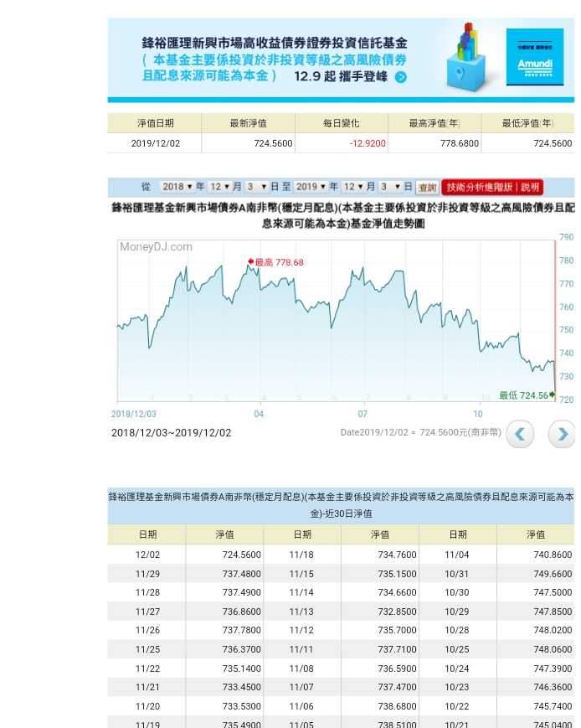Click the value 733.4500 for 11/21

tap(241, 687)
